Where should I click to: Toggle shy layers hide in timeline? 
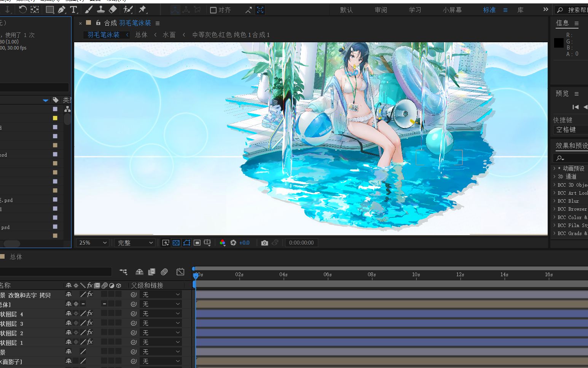click(x=139, y=272)
